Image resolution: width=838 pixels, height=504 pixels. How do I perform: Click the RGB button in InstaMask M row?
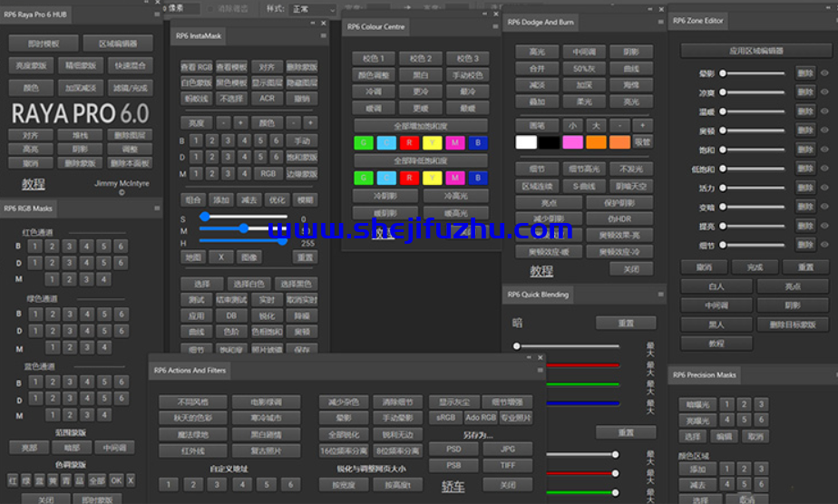click(x=268, y=173)
